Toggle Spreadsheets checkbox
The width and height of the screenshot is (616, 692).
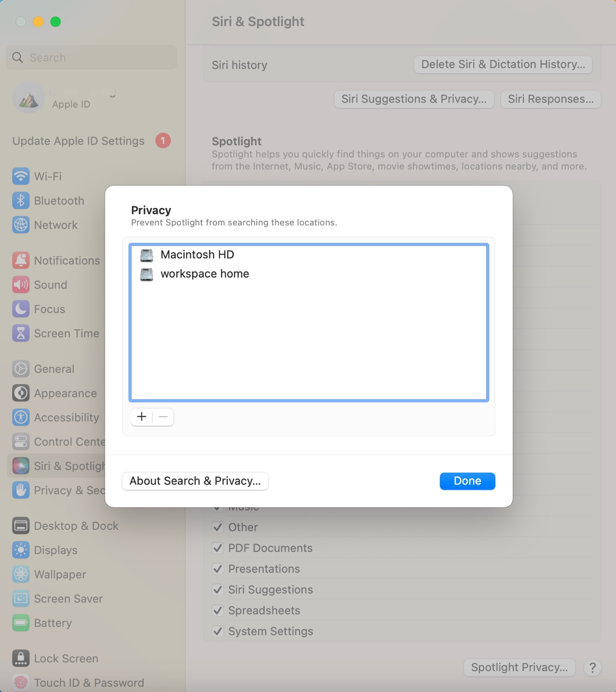pos(218,610)
